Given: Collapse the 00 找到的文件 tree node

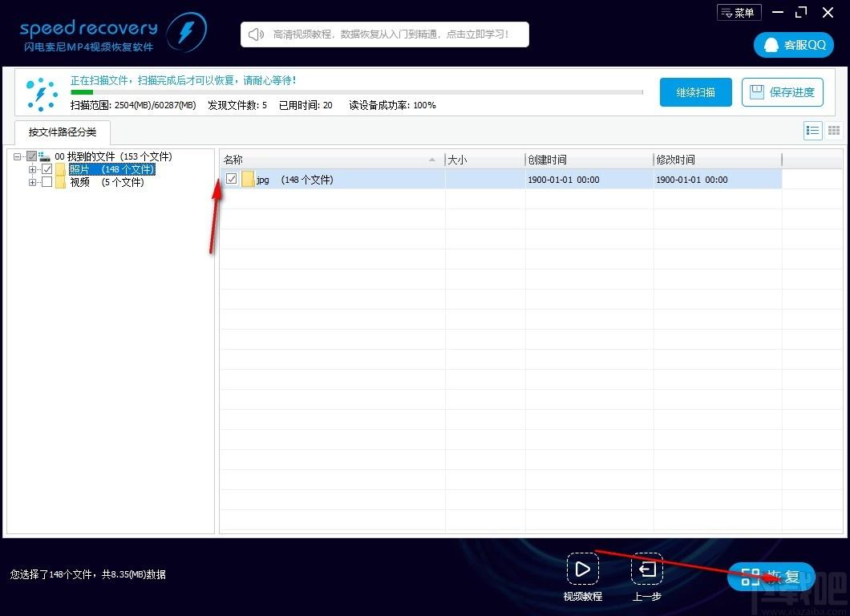Looking at the screenshot, I should click(18, 156).
